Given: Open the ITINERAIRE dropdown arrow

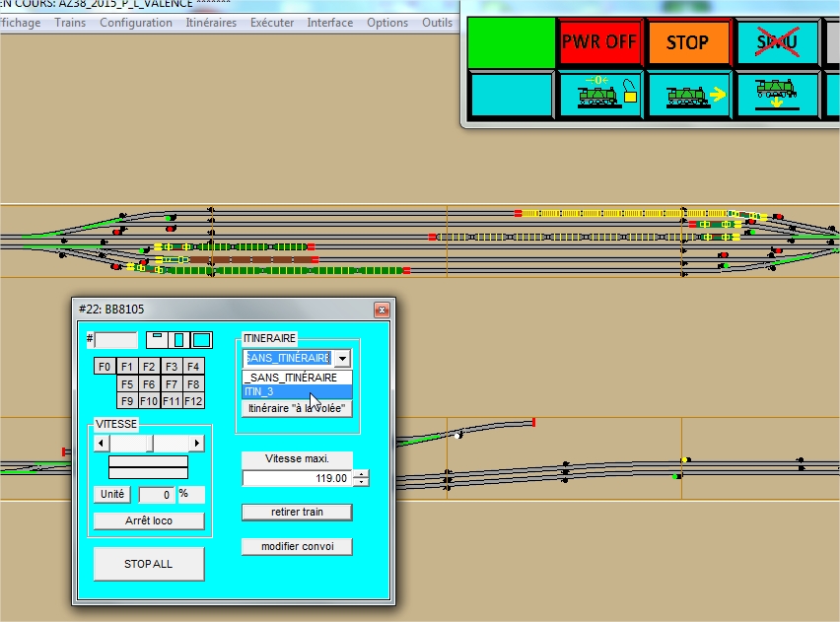Looking at the screenshot, I should [x=342, y=358].
